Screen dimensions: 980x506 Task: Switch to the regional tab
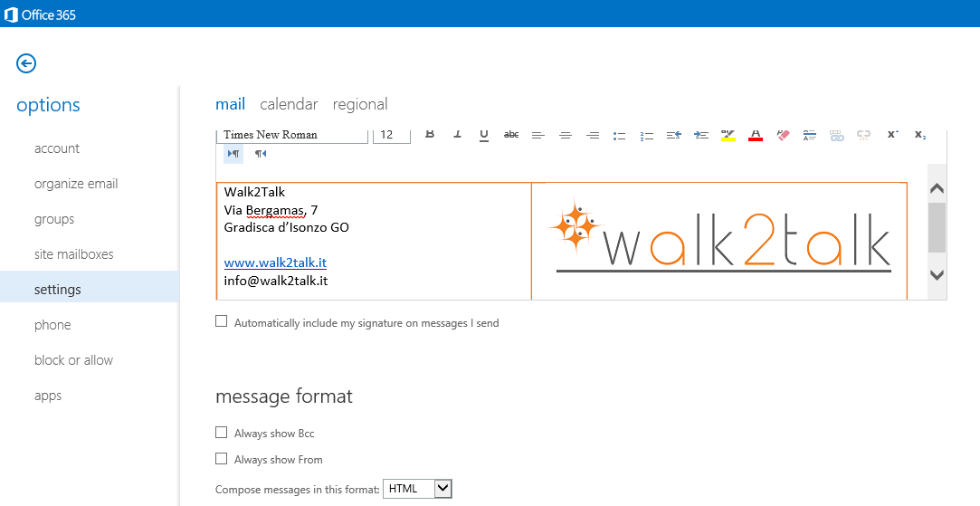360,104
